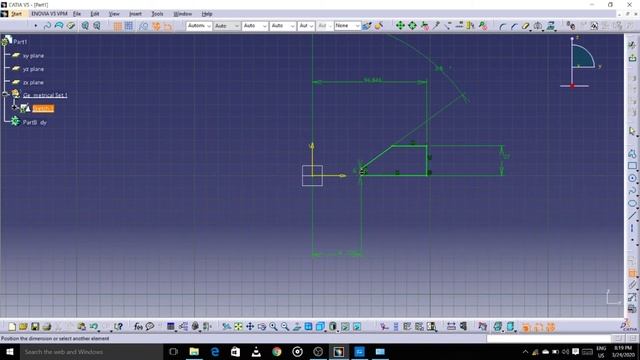This screenshot has width=640, height=360.
Task: Click the Exit Workbench icon at right top
Action: [632, 58]
